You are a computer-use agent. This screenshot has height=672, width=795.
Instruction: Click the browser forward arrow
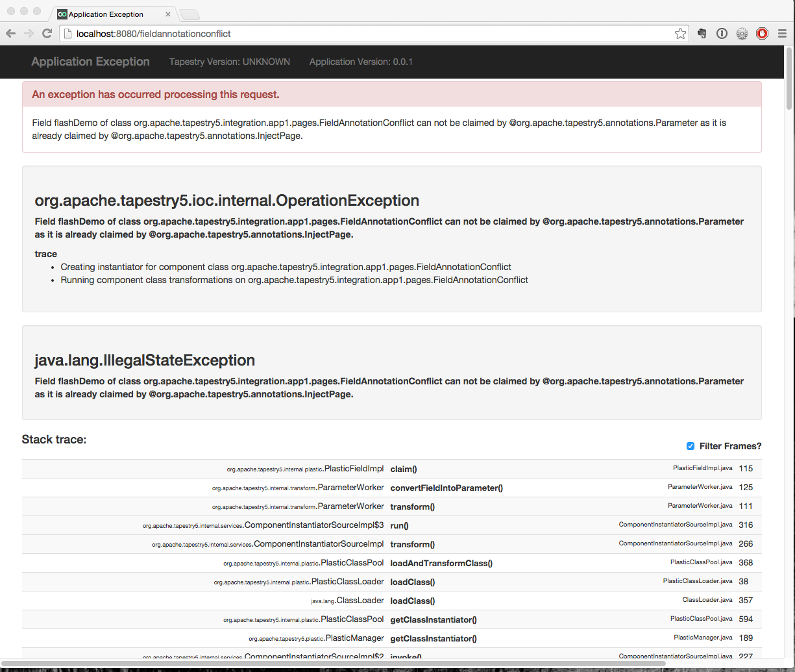point(29,34)
